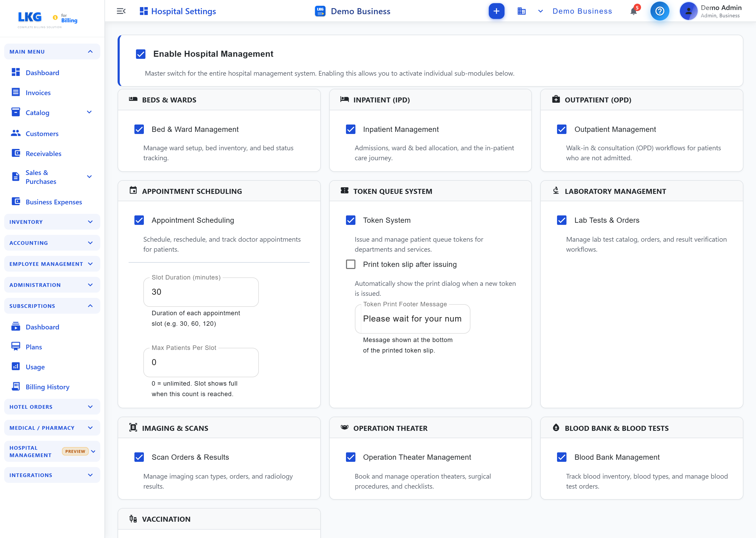Click Demo Business link in header right
Viewport: 756px width, 538px height.
[582, 11]
